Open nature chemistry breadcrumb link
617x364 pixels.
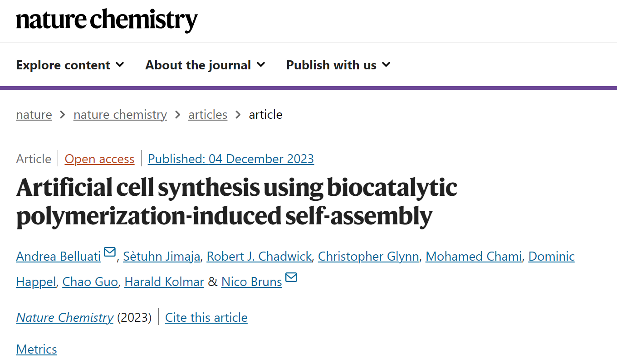[120, 115]
